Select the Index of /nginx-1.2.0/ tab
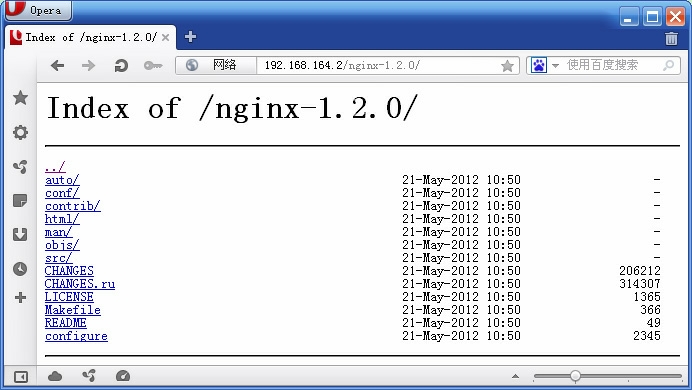This screenshot has height=390, width=692. [x=90, y=38]
